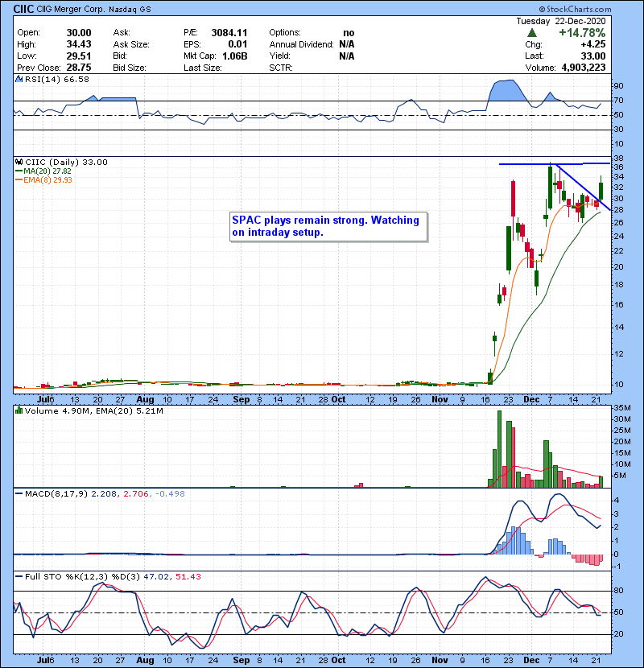Click the tallest green volume bar
This screenshot has height=668, width=644.
tap(500, 449)
